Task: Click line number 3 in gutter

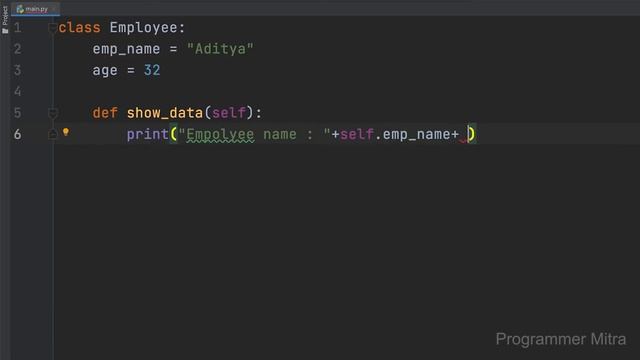Action: coord(17,70)
